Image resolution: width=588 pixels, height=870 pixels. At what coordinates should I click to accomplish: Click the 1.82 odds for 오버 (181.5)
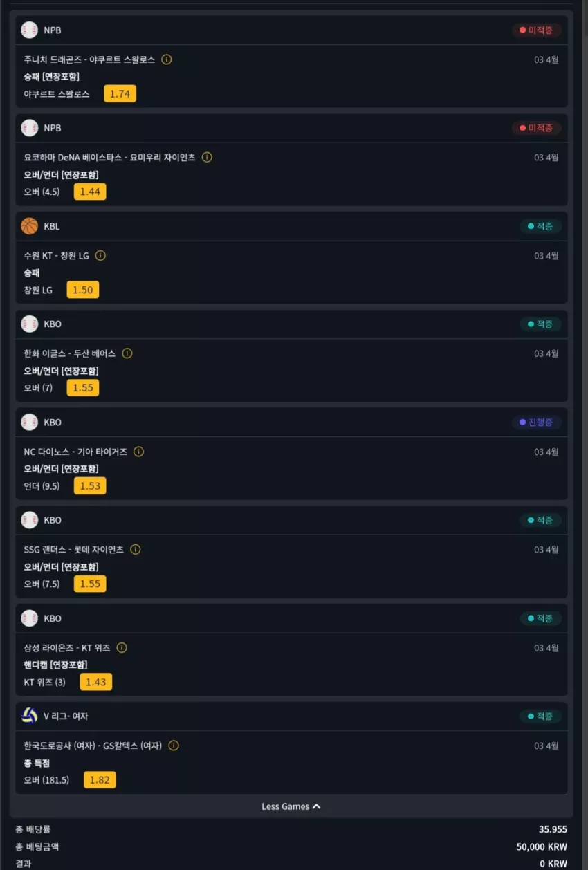coord(100,780)
